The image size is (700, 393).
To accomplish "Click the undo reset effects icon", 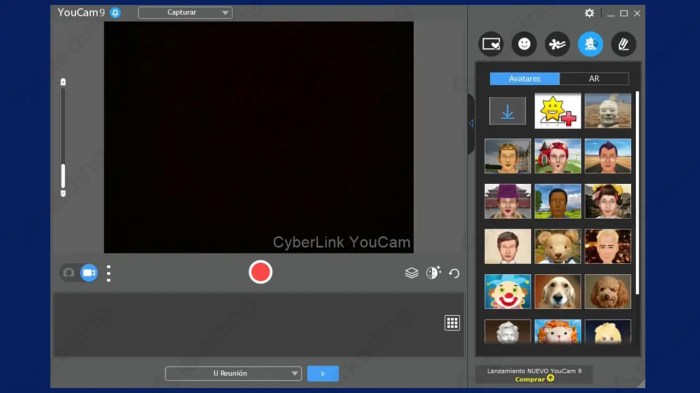I will (x=454, y=273).
